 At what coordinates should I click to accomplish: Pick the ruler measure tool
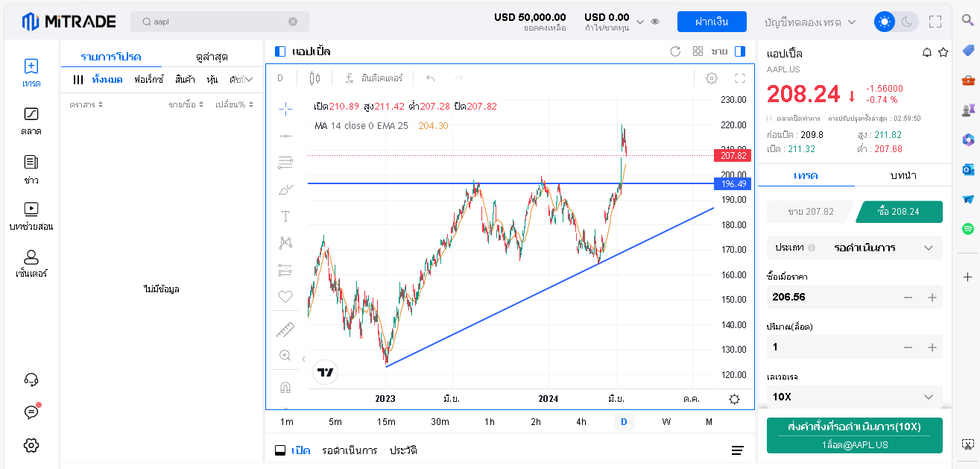point(285,330)
